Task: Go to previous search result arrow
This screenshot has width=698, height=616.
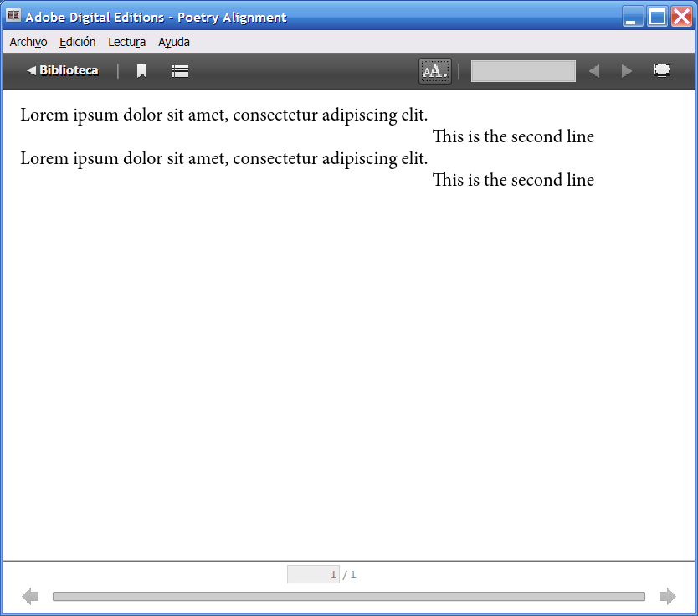Action: pyautogui.click(x=594, y=71)
